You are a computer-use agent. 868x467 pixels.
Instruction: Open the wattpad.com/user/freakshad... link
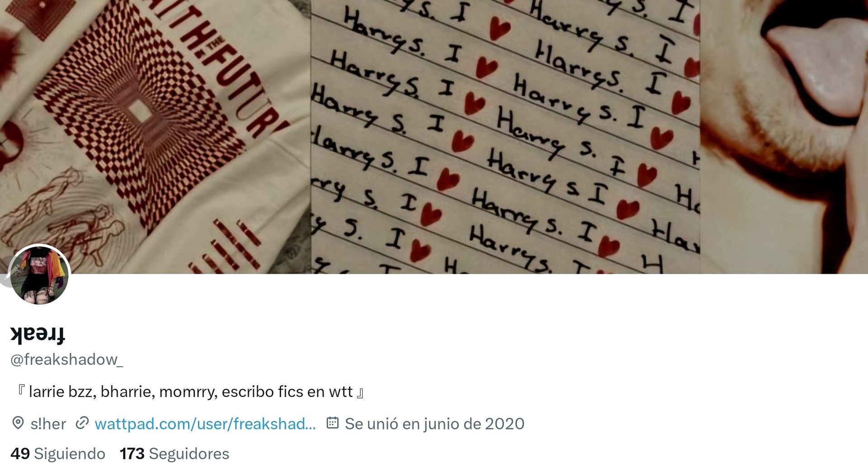click(x=205, y=424)
